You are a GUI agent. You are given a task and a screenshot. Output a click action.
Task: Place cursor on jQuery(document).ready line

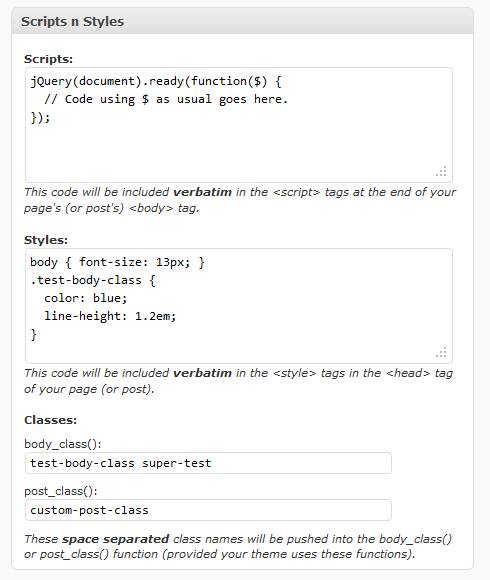pos(156,81)
